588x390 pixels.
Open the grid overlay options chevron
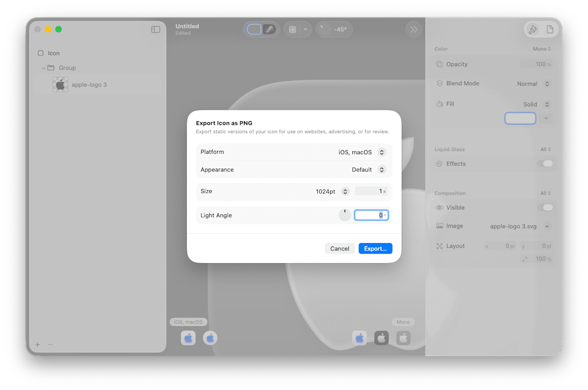coord(305,29)
